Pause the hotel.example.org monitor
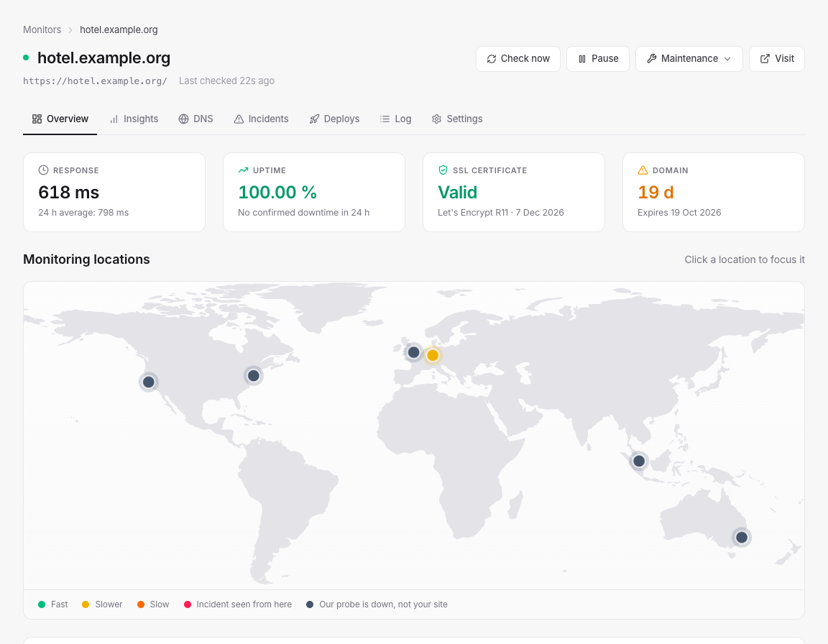The height and width of the screenshot is (644, 828). pos(598,59)
